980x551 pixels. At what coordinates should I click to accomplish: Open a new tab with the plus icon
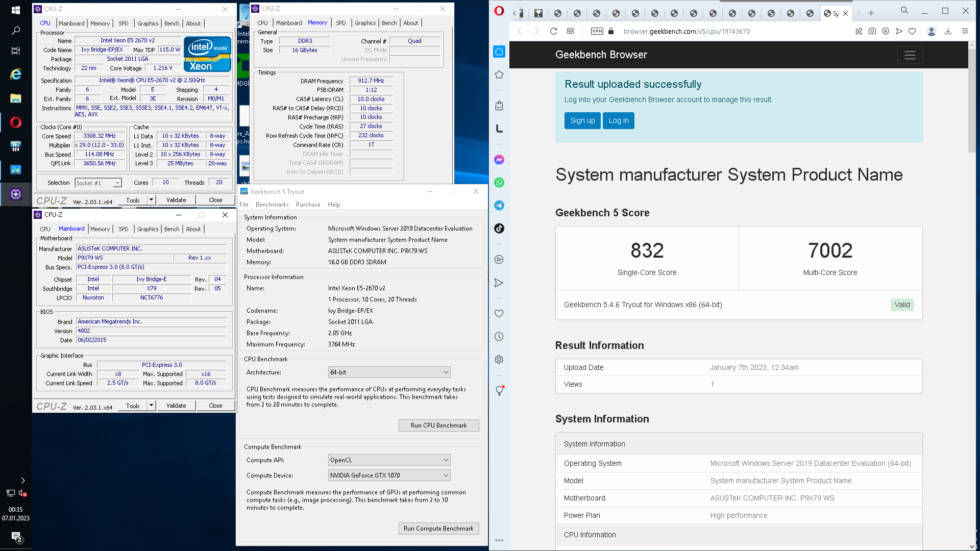point(871,13)
